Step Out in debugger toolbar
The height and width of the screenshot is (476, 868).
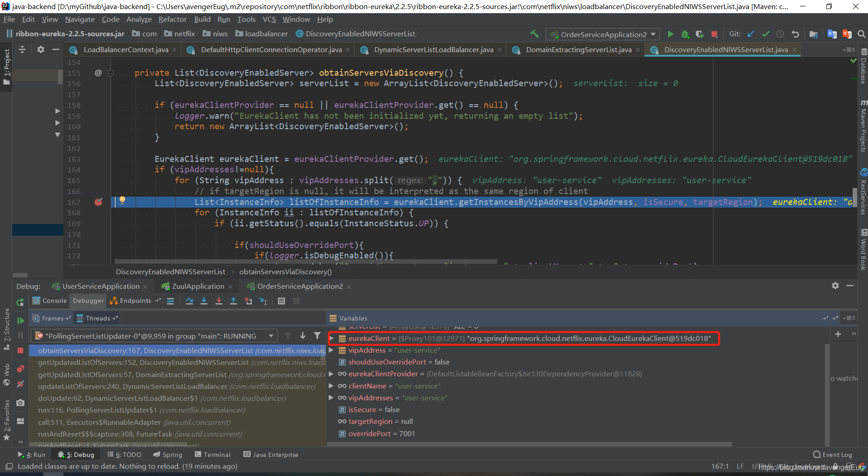233,301
